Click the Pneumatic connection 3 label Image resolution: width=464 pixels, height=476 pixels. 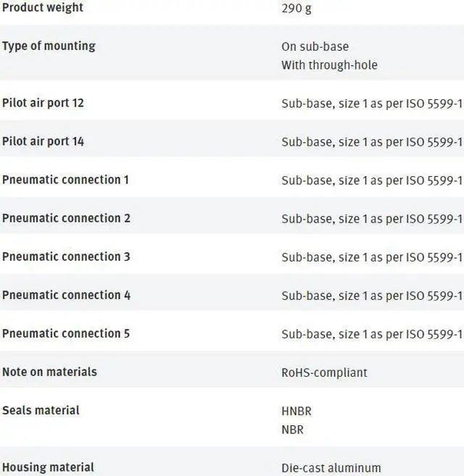point(66,256)
